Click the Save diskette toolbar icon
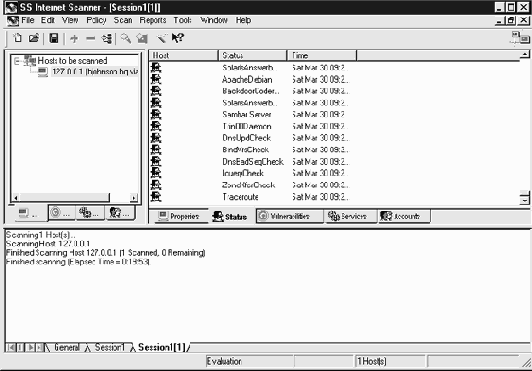The width and height of the screenshot is (532, 371). point(54,38)
